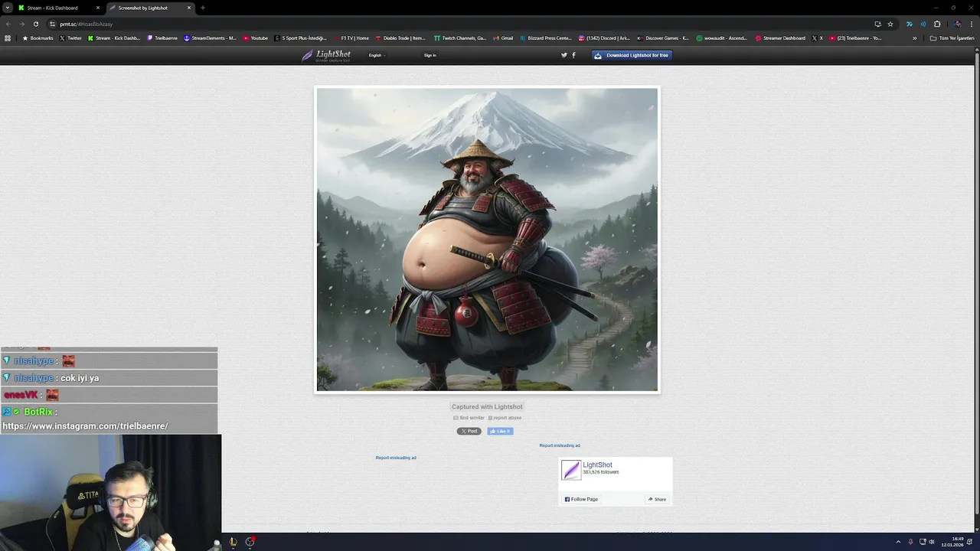Open the English language dropdown
This screenshot has height=551, width=980.
tap(376, 55)
